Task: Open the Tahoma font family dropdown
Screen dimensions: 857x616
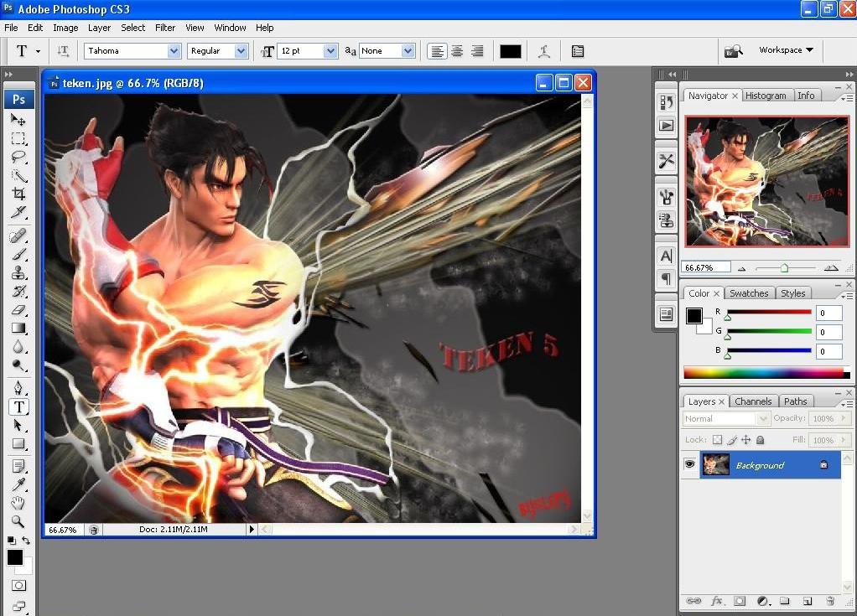Action: point(174,51)
